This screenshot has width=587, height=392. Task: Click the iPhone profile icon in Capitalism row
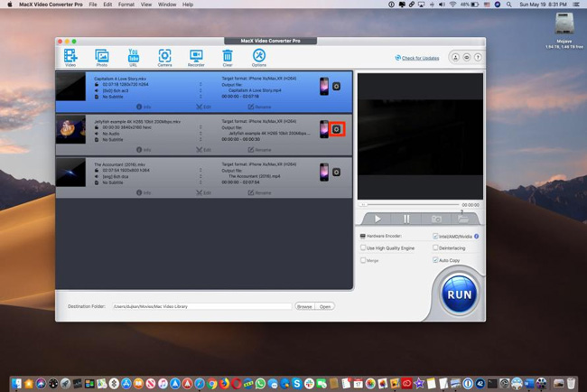pos(324,87)
